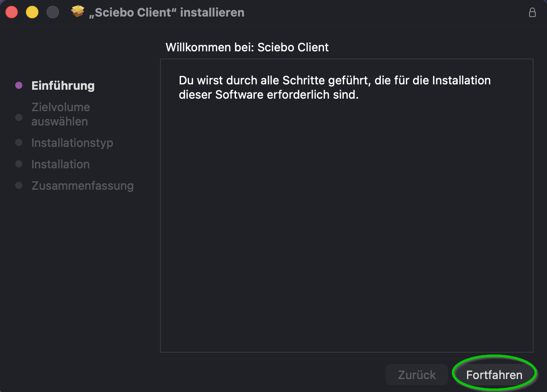The image size is (547, 392).
Task: Click the green zoom button
Action: click(x=53, y=12)
